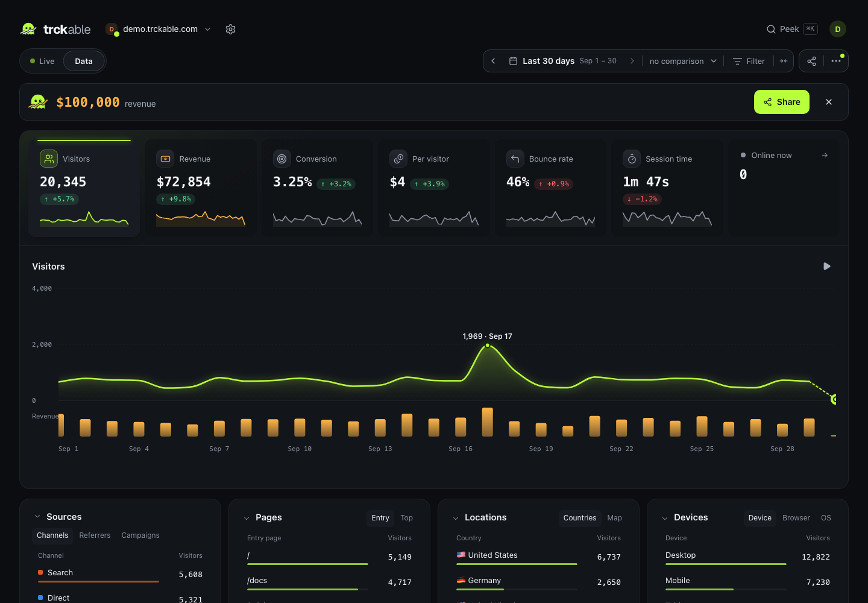
Task: Collapse the Devices panel
Action: pyautogui.click(x=665, y=518)
